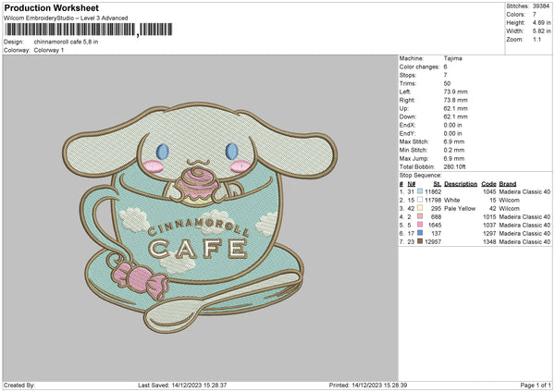The height and width of the screenshot is (392, 555).
Task: Click the Height value '4.89 in'
Action: coord(541,22)
